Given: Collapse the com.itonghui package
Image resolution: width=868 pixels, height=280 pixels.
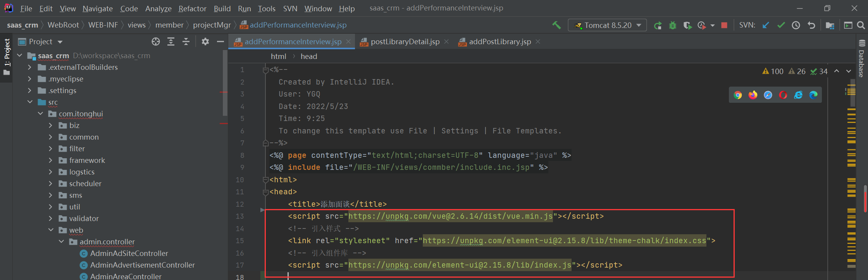Looking at the screenshot, I should 40,114.
